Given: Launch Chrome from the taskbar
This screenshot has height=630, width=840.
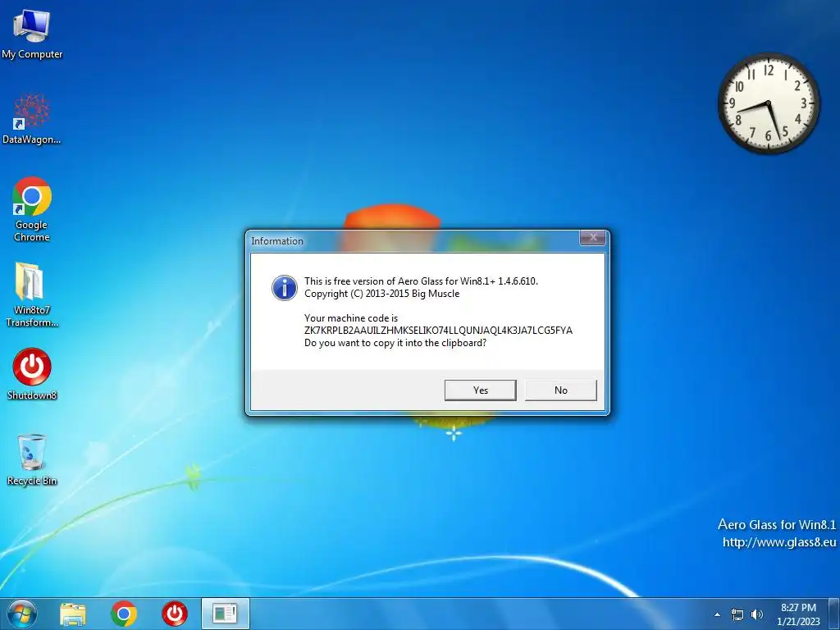Looking at the screenshot, I should pos(124,614).
